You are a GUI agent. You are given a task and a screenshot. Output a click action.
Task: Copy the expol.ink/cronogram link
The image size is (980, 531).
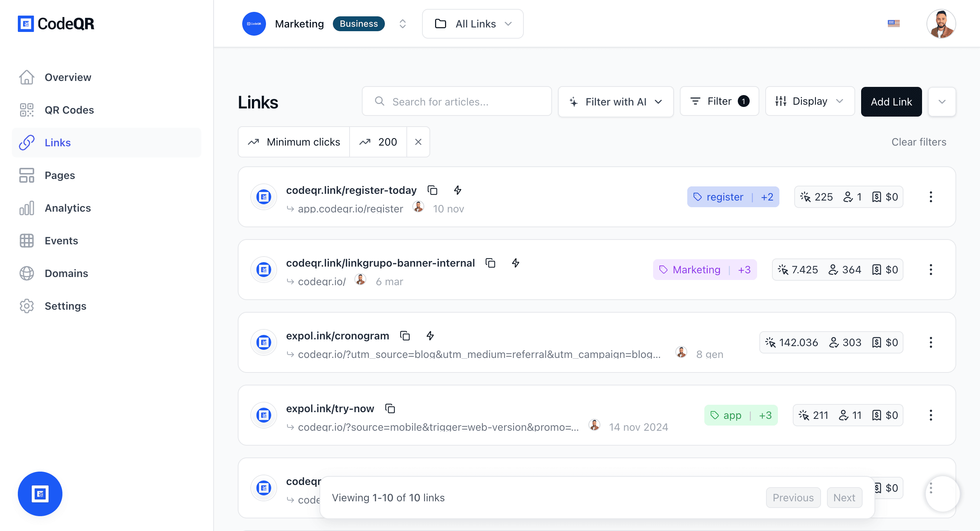click(405, 335)
